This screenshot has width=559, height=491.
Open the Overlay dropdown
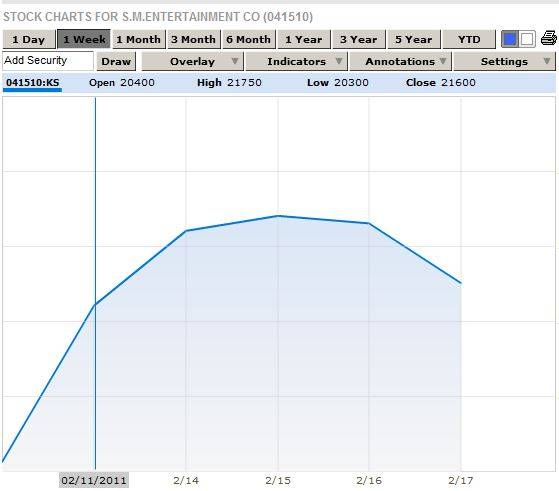coord(193,61)
